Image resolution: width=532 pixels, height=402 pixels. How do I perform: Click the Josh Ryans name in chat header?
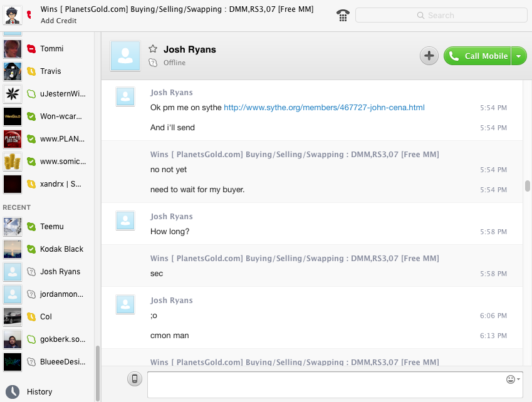[x=190, y=49]
